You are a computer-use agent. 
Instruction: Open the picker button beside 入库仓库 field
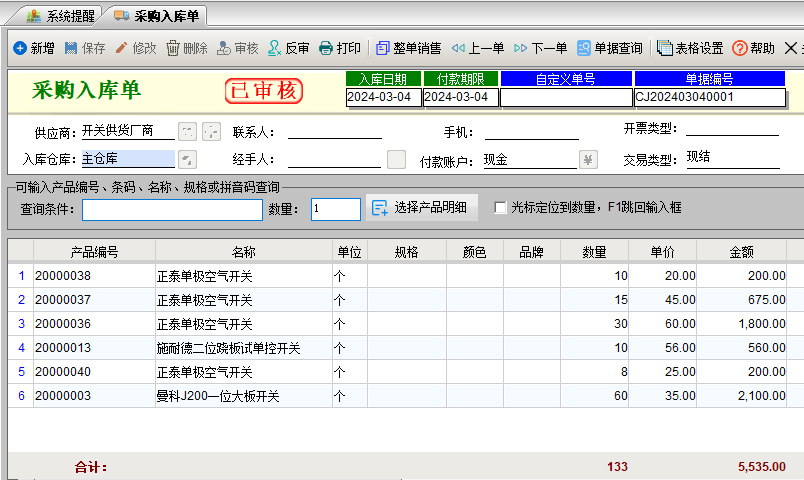point(187,159)
